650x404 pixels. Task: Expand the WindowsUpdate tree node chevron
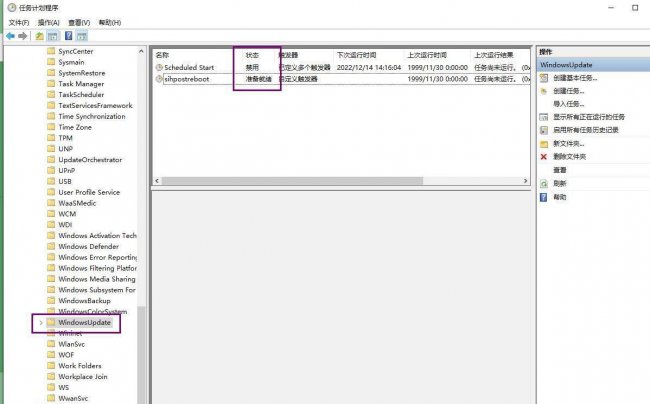(x=41, y=322)
